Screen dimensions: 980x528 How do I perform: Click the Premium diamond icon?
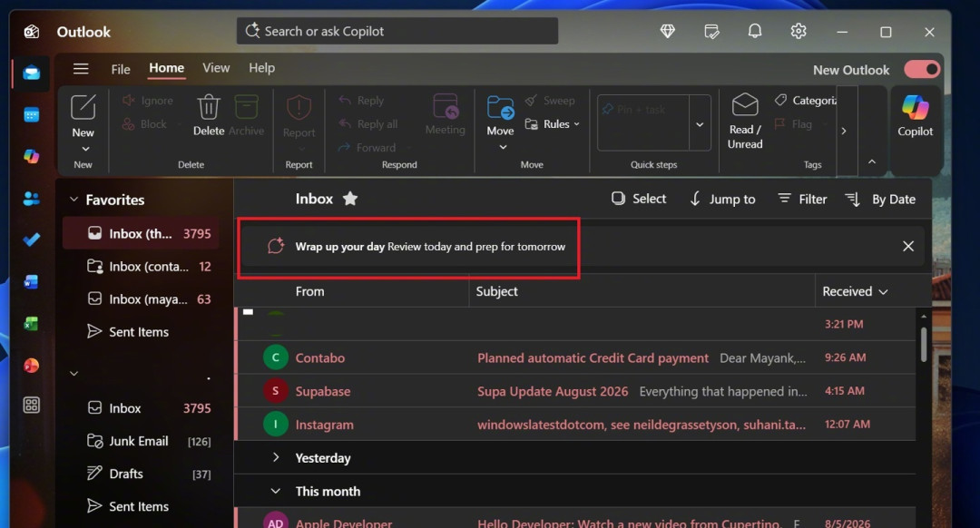click(668, 31)
